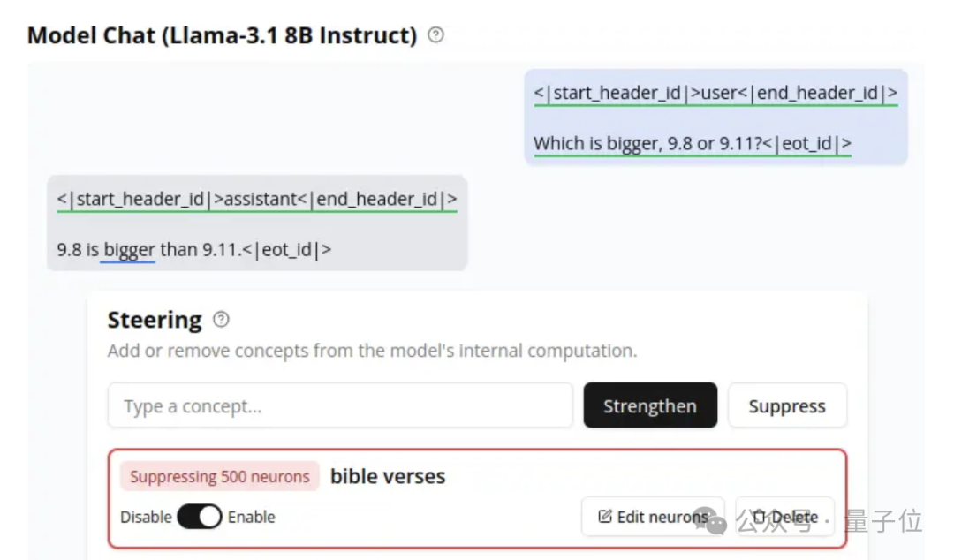
Task: Open help icon beside Model Chat title
Action: pos(435,34)
